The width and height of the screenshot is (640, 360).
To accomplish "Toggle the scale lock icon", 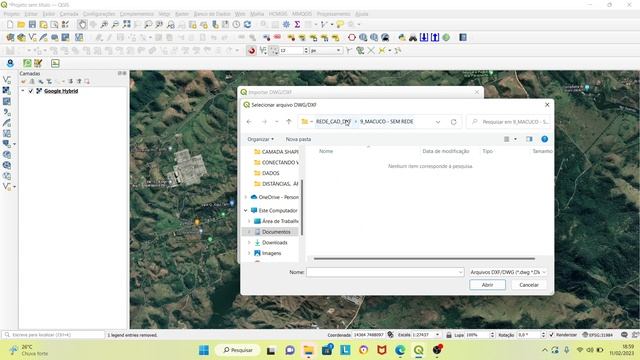I will point(449,335).
